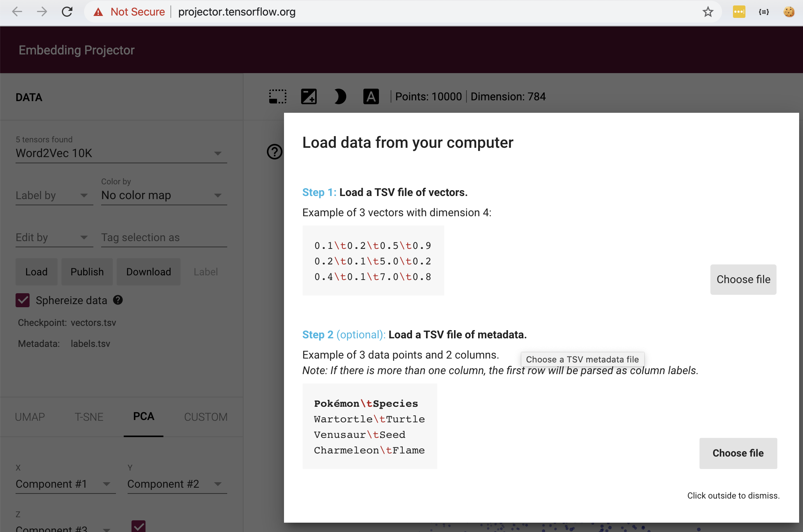Switch to the UMAP tab
The image size is (803, 532).
30,417
